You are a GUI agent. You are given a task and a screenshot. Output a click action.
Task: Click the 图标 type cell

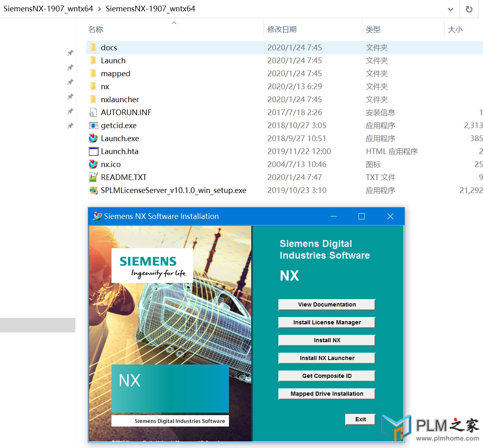click(373, 164)
